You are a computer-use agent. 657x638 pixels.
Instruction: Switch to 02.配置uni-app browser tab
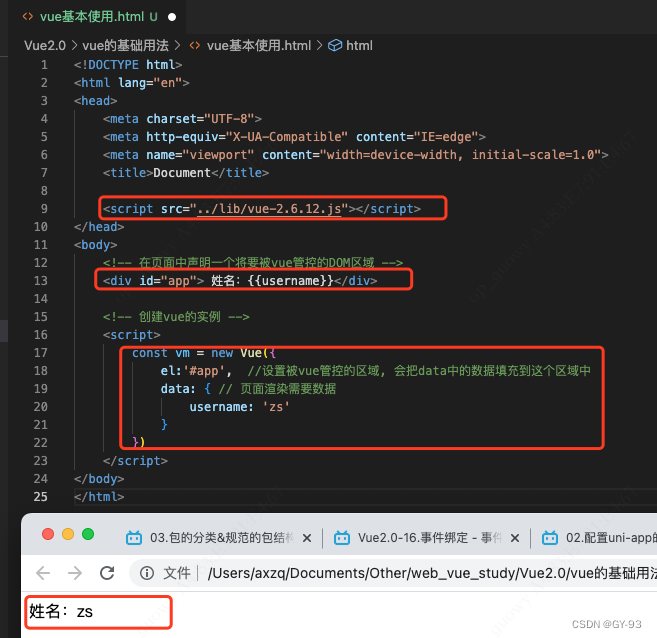pos(599,537)
